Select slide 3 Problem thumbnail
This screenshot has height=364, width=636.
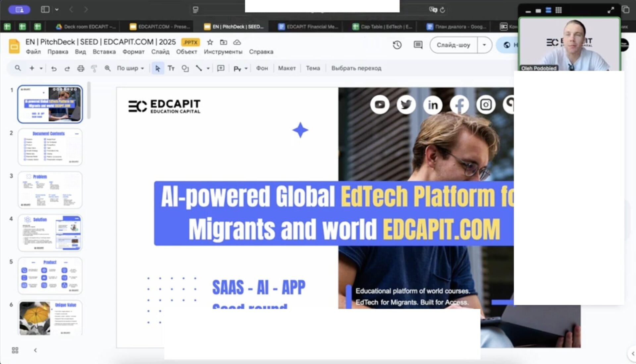pos(50,190)
